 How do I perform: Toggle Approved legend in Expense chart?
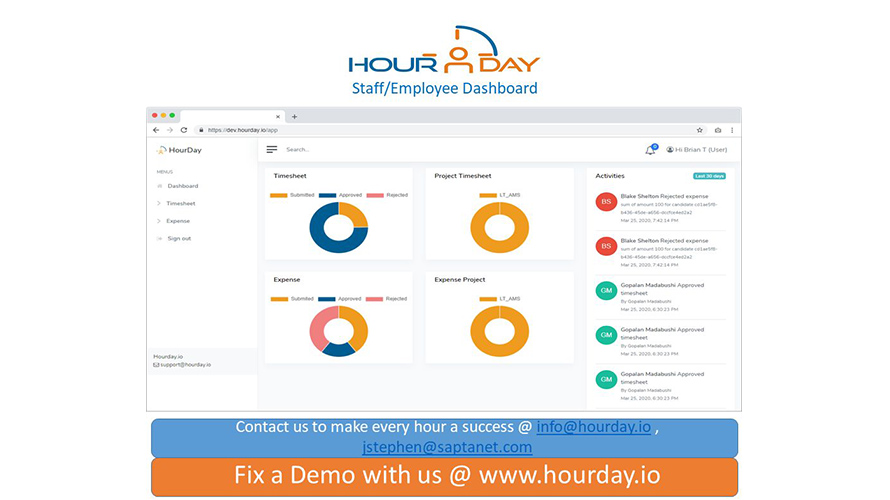340,299
